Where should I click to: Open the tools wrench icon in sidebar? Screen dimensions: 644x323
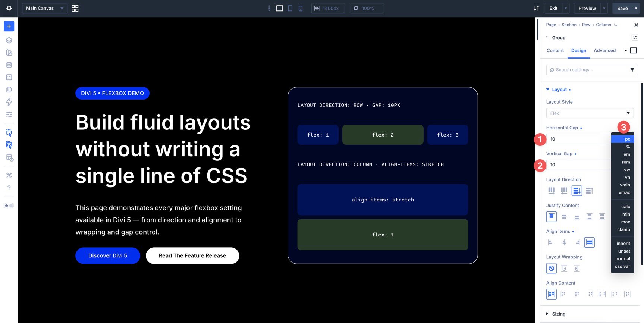9,175
